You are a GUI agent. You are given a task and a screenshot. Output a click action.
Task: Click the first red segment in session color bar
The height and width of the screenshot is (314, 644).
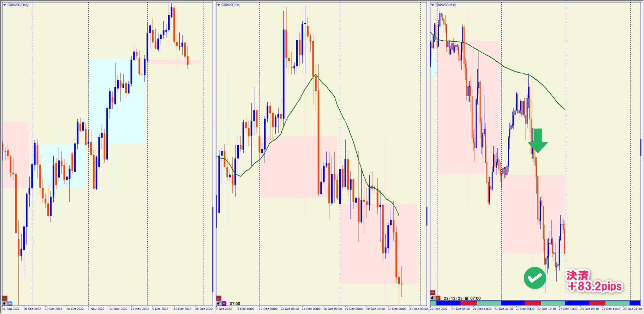pyautogui.click(x=468, y=303)
